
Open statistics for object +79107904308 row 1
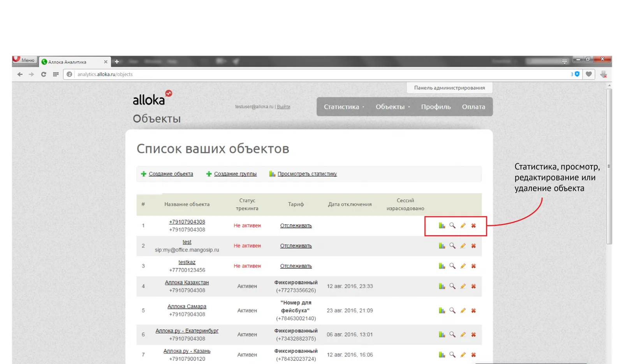pyautogui.click(x=442, y=226)
